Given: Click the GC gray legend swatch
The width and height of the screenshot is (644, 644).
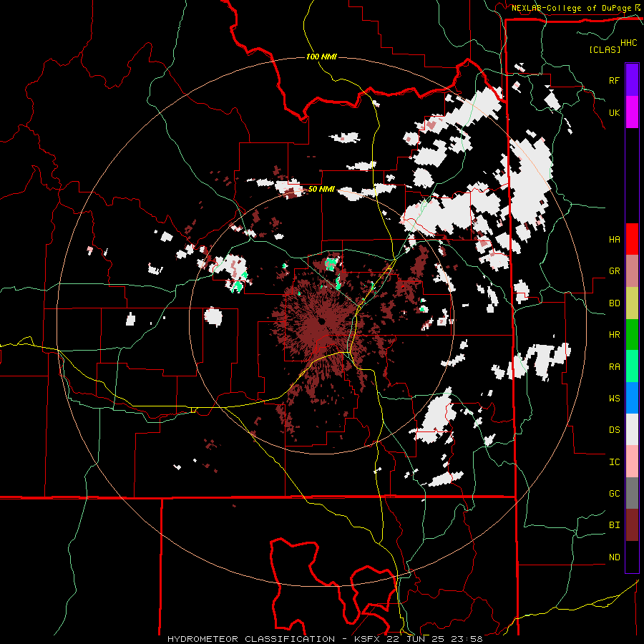Looking at the screenshot, I should point(632,493).
